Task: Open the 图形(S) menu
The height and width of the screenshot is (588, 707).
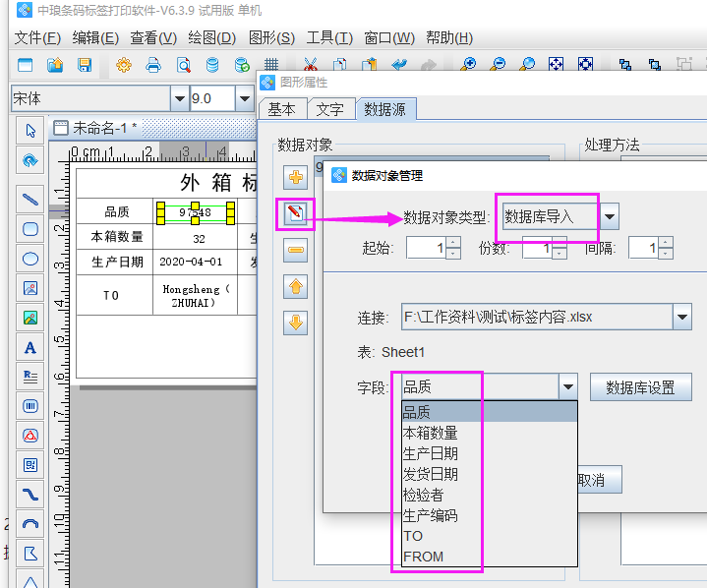Action: coord(271,38)
